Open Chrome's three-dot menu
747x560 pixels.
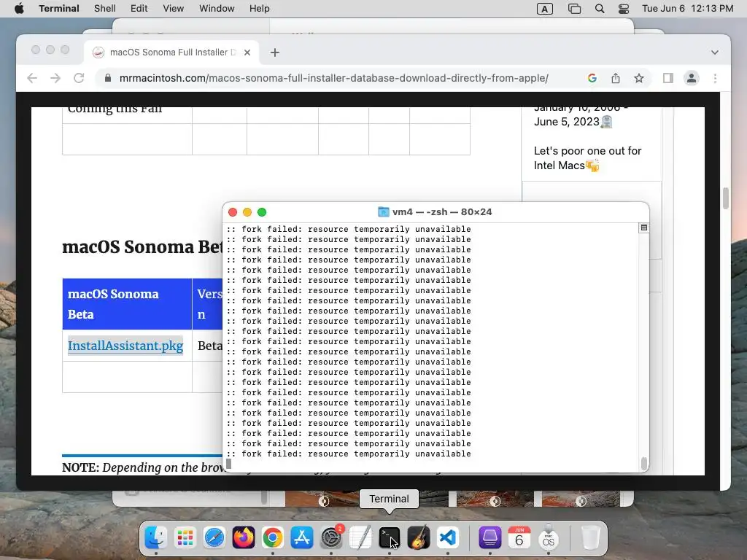[x=715, y=78]
